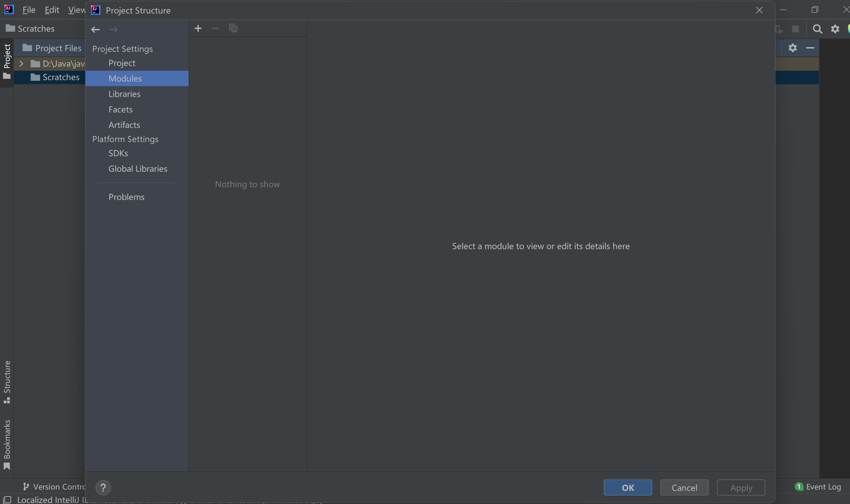Click the search magnifier icon
Image resolution: width=850 pixels, height=504 pixels.
[817, 29]
